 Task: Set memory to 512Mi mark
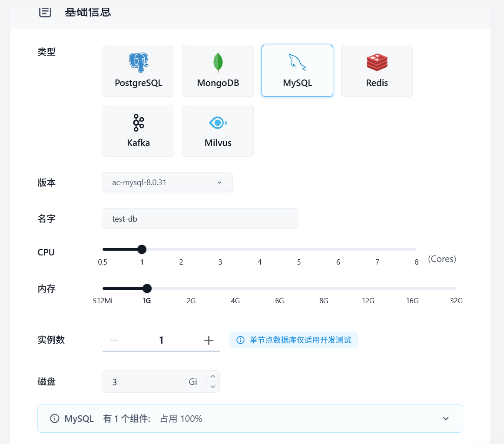103,301
